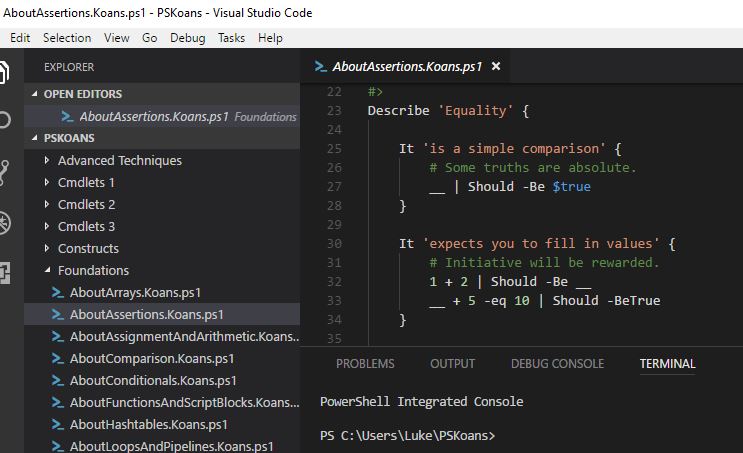Open the Debug activity bar icon

click(4, 223)
